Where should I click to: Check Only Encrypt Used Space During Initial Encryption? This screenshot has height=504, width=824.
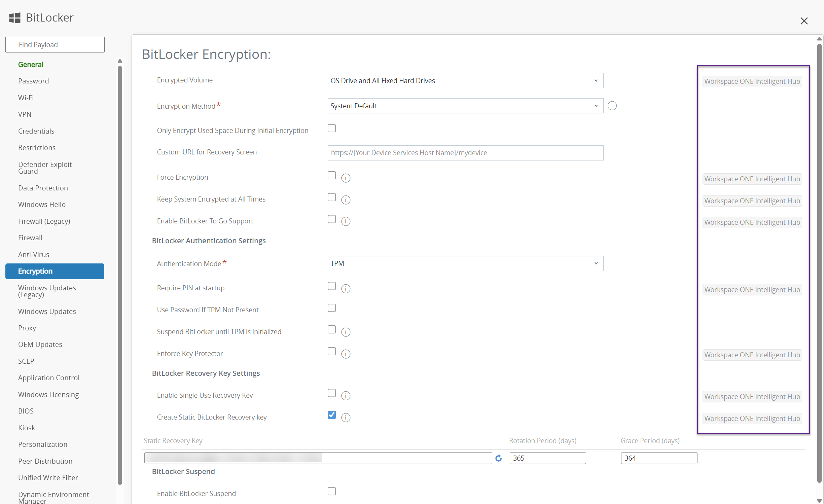coord(332,129)
